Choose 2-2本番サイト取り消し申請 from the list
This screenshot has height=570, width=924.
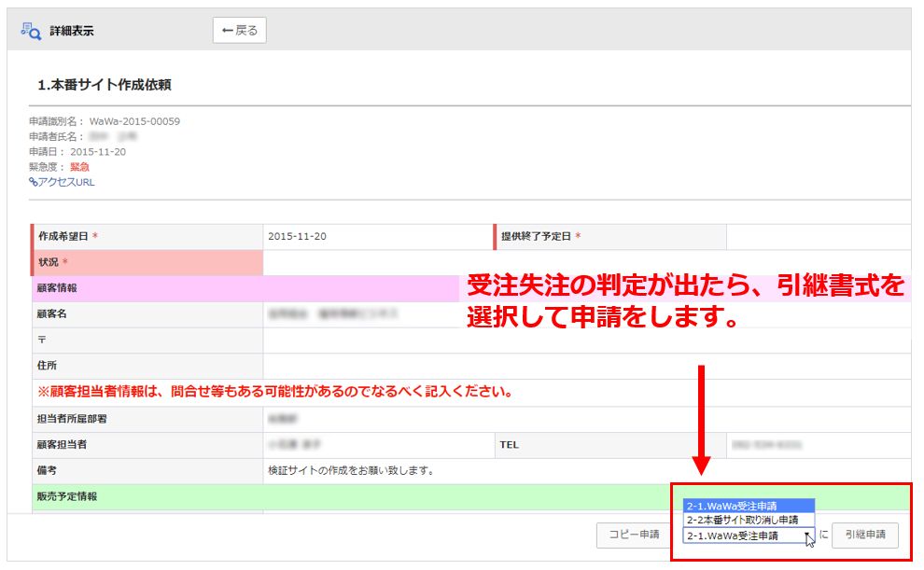(741, 520)
